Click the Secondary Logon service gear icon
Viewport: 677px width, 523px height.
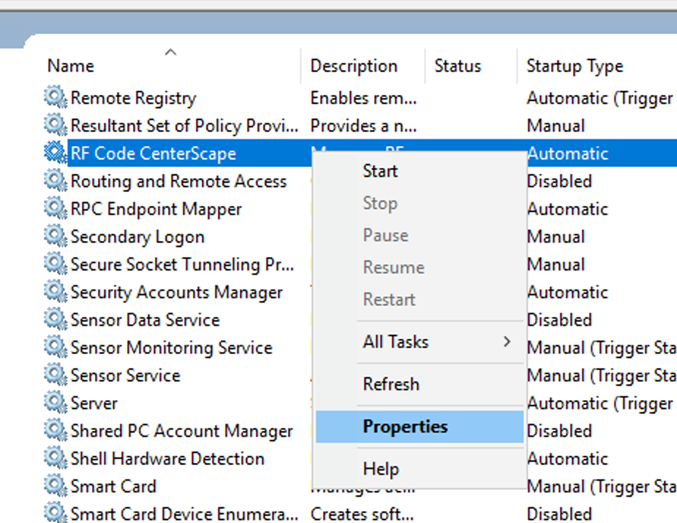[x=55, y=237]
